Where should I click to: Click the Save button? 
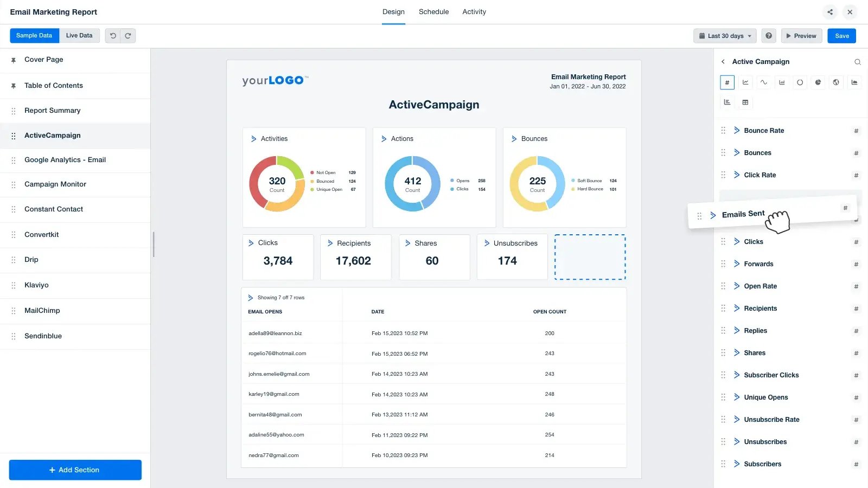tap(841, 35)
